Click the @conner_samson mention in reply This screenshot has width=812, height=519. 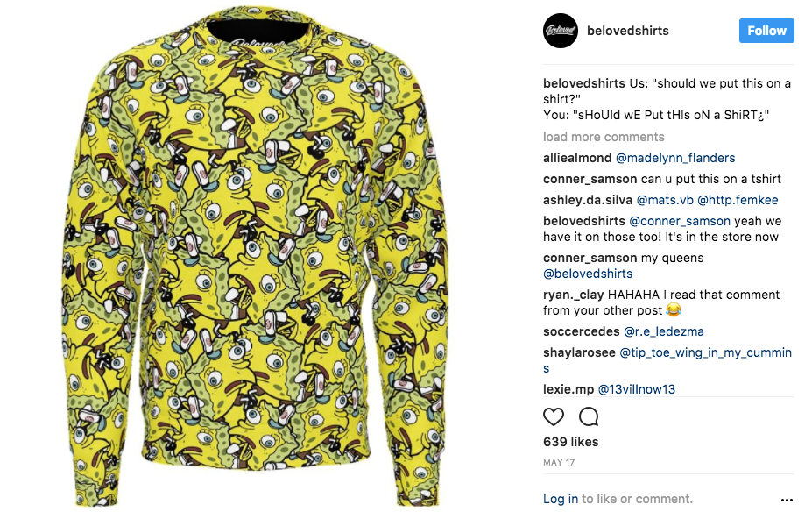pos(680,222)
